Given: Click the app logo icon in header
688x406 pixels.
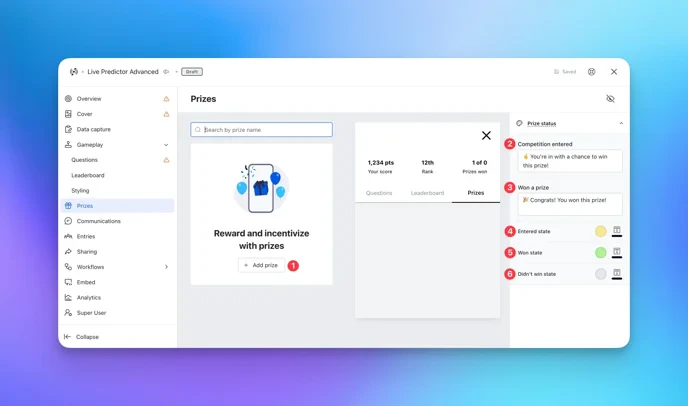Looking at the screenshot, I should [74, 72].
